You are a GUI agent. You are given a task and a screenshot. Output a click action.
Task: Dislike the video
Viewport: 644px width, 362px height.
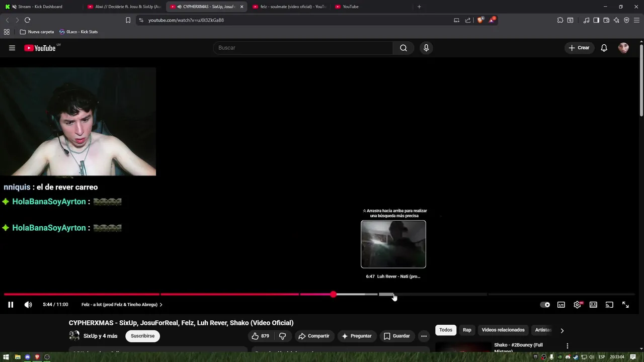tap(283, 336)
